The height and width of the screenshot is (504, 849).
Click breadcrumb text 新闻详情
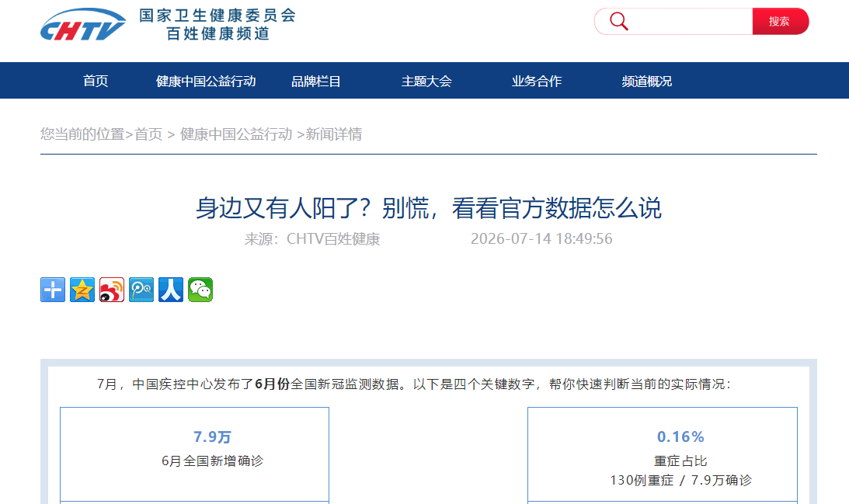[x=334, y=134]
